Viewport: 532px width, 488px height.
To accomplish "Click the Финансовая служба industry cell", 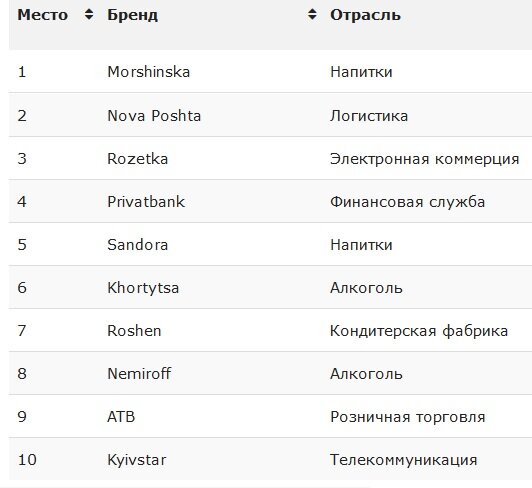I will point(407,202).
